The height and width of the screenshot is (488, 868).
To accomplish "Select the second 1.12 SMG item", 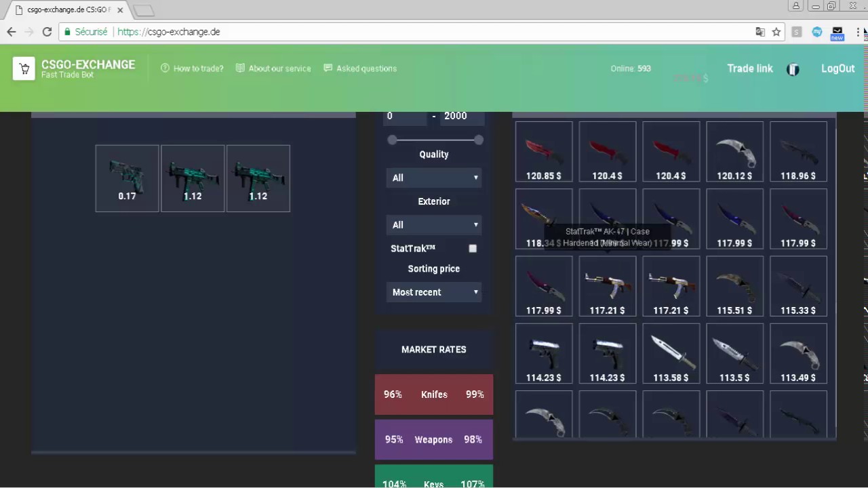I will 258,178.
